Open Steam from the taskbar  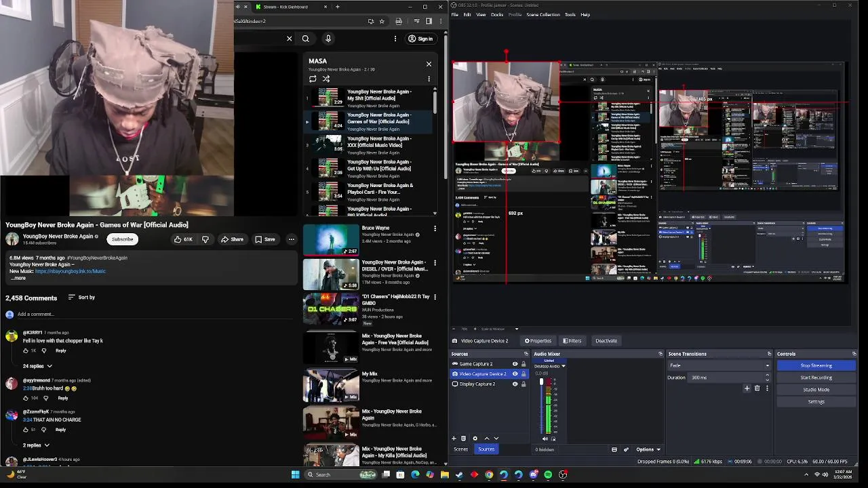pos(459,474)
